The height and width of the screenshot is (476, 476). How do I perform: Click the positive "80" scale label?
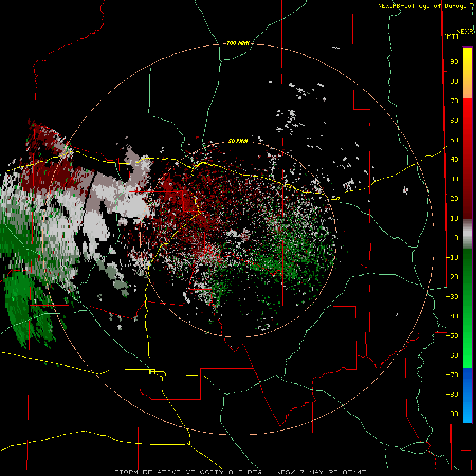pos(454,81)
